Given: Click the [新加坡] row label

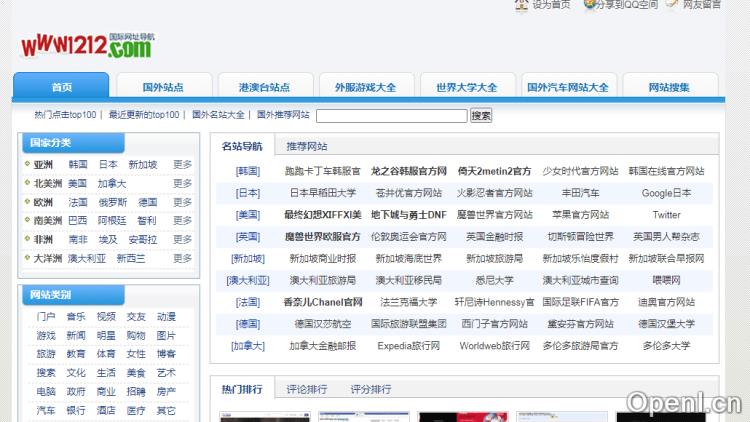Looking at the screenshot, I should click(248, 259).
